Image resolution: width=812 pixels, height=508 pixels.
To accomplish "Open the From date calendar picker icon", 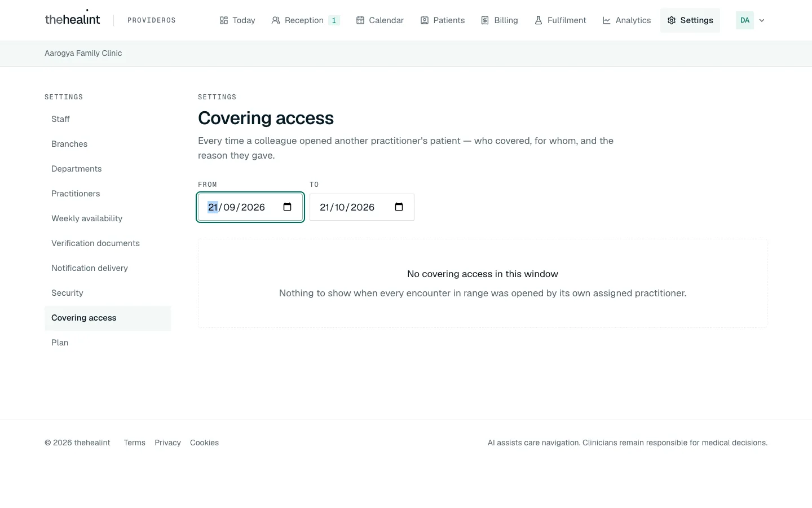I will [x=288, y=207].
